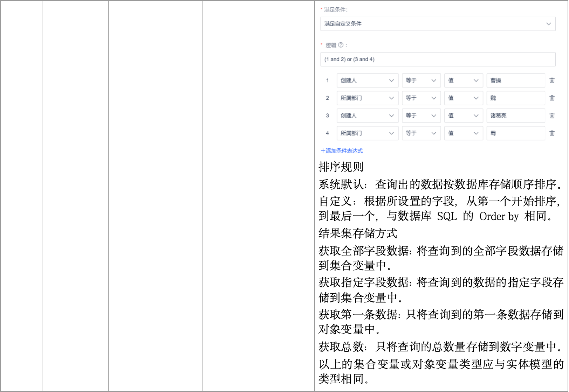569x392 pixels.
Task: Click the help icon next to 逻辑
Action: (x=341, y=45)
